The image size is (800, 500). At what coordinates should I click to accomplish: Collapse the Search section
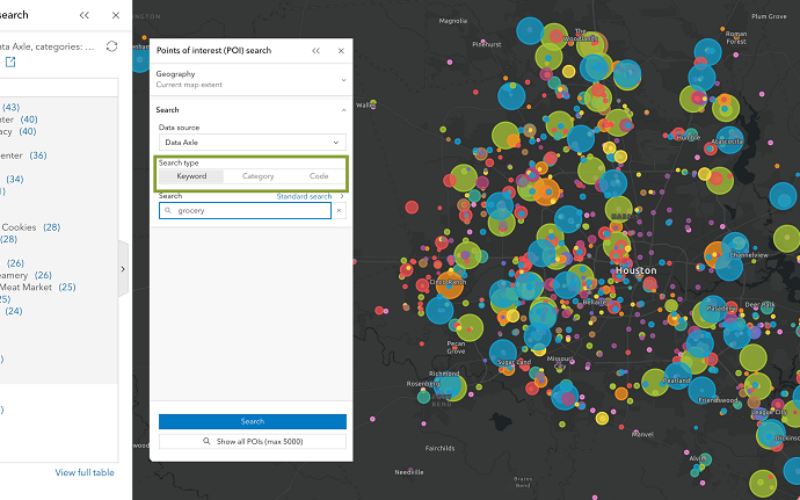click(x=251, y=110)
